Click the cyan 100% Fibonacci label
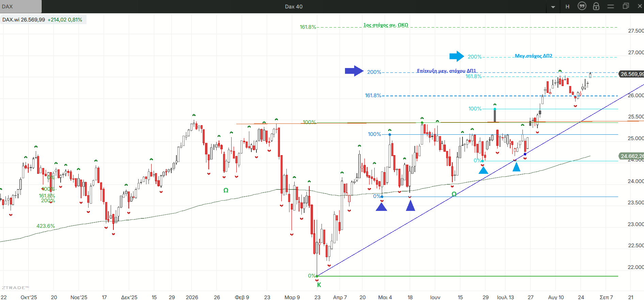The height and width of the screenshot is (300, 644). coord(475,109)
